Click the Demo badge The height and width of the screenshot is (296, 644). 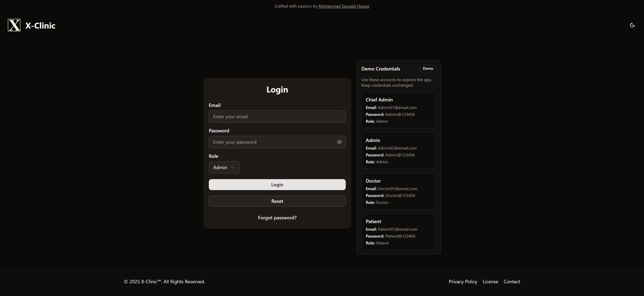pos(428,68)
